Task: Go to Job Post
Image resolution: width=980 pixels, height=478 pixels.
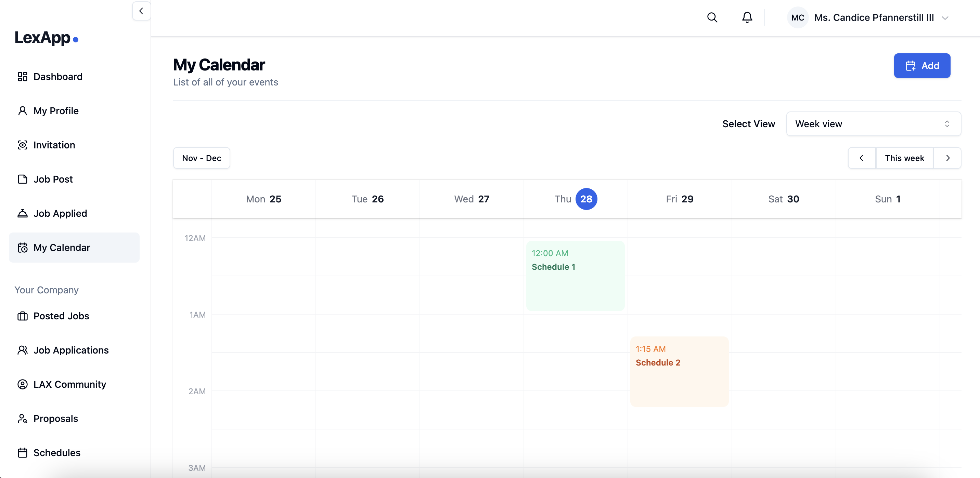Action: click(74, 179)
